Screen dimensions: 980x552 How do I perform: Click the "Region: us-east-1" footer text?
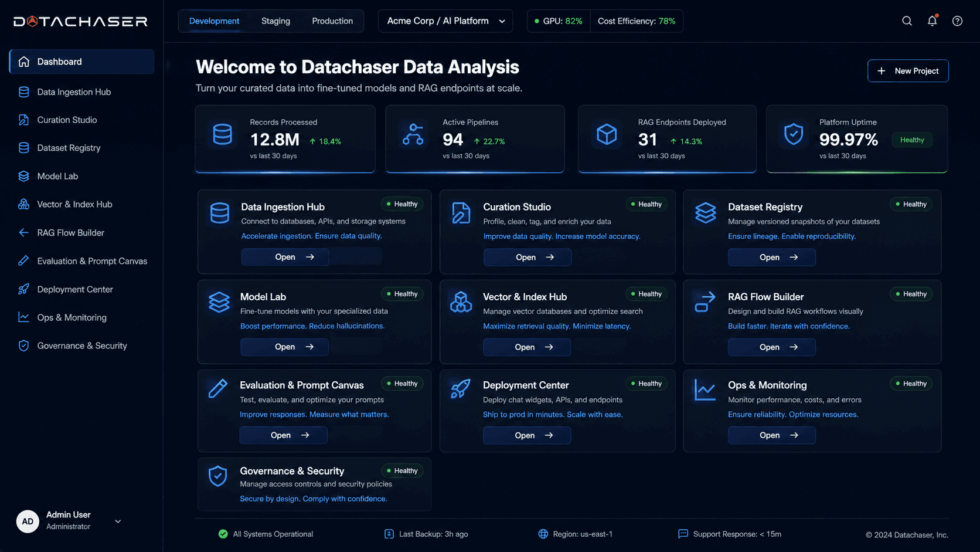pos(583,534)
